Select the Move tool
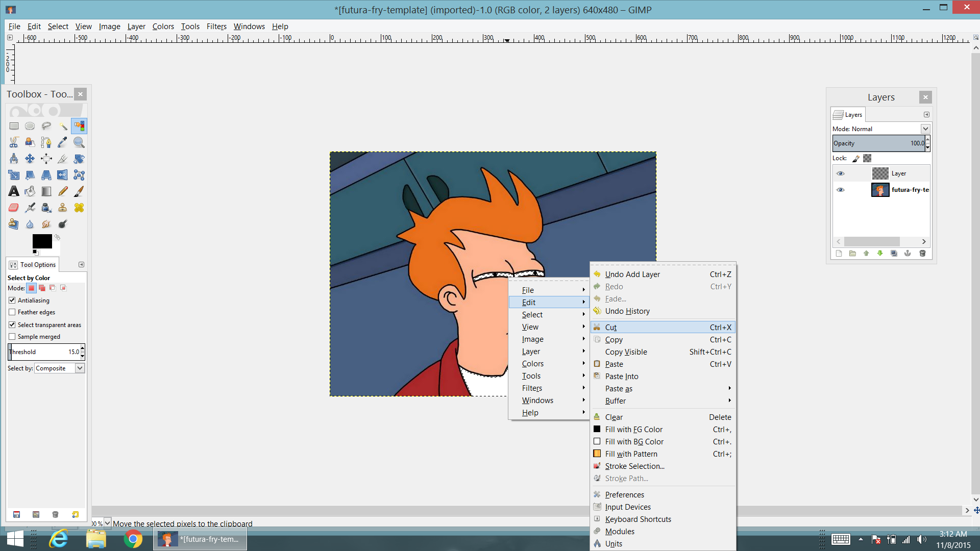Image resolution: width=980 pixels, height=551 pixels. tap(30, 159)
